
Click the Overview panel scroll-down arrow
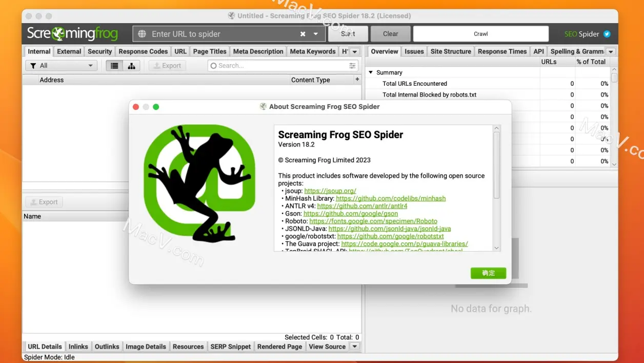point(614,164)
